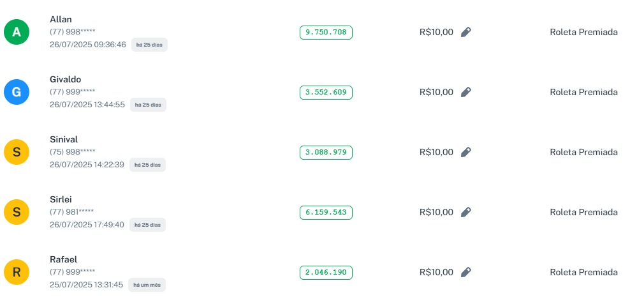Viewport: 644px width, 304px height.
Task: Click the edit pencil in Sinival's row
Action: pos(466,152)
